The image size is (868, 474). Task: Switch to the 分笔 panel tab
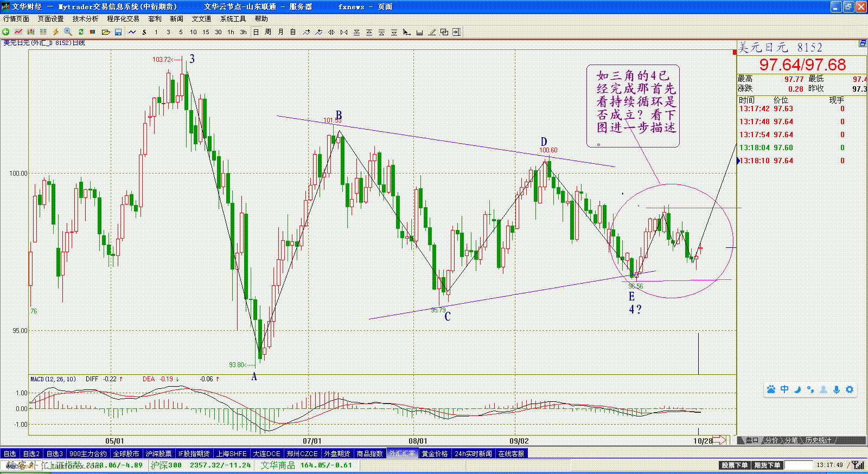[791, 440]
